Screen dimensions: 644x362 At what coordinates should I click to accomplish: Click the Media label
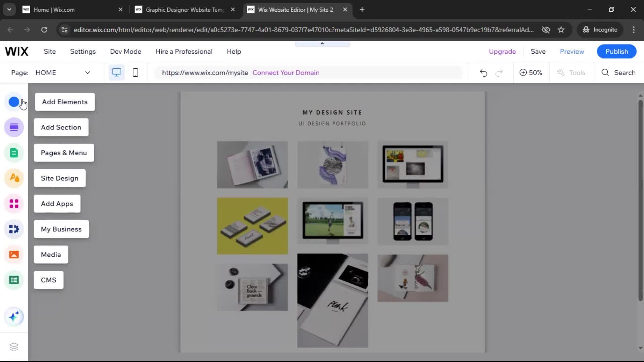51,255
